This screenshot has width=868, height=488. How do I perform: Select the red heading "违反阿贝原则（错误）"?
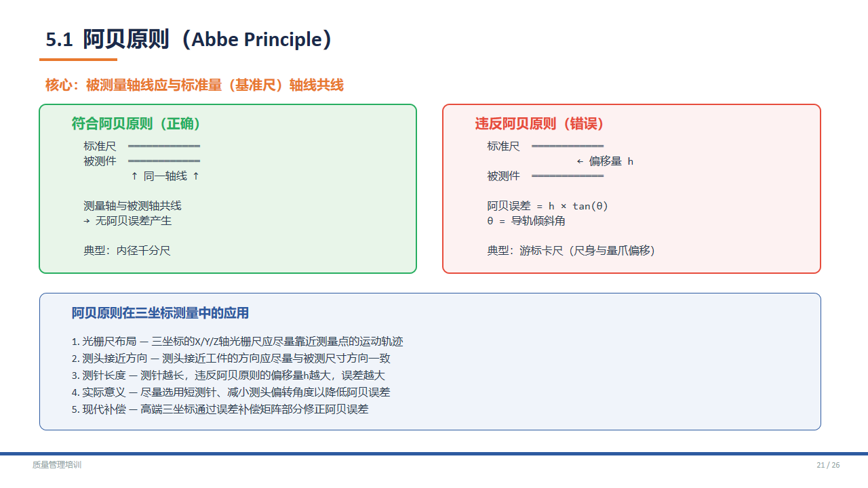(539, 124)
